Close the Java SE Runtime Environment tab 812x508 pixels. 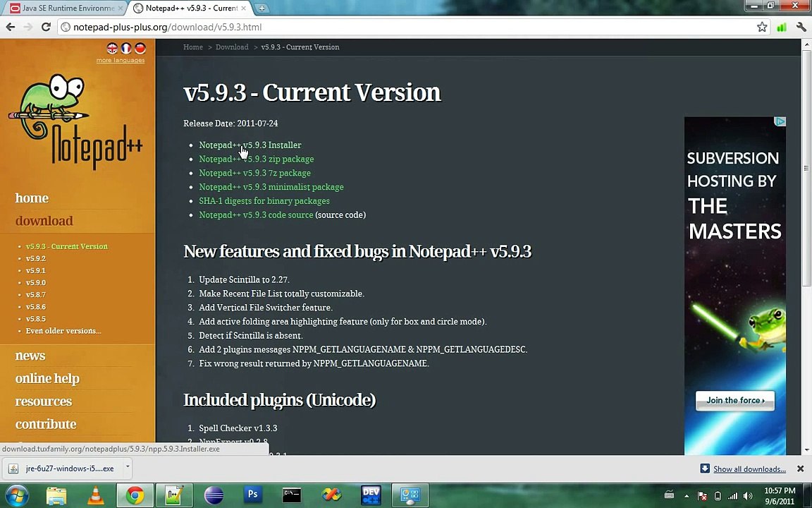[x=120, y=8]
